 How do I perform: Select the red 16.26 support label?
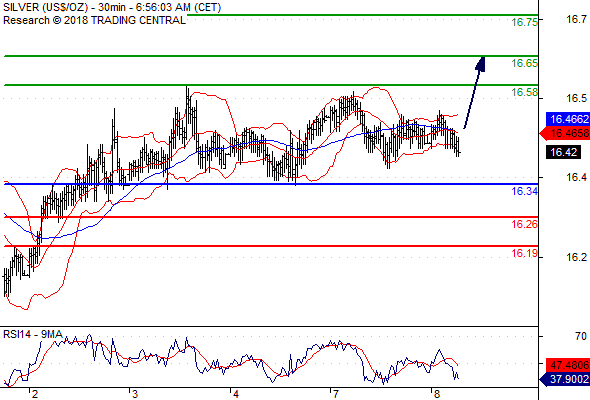(525, 224)
